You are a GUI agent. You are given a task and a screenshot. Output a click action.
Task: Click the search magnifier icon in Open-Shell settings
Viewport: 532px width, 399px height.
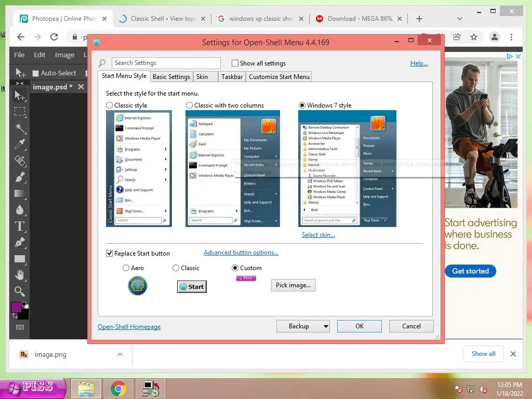102,63
